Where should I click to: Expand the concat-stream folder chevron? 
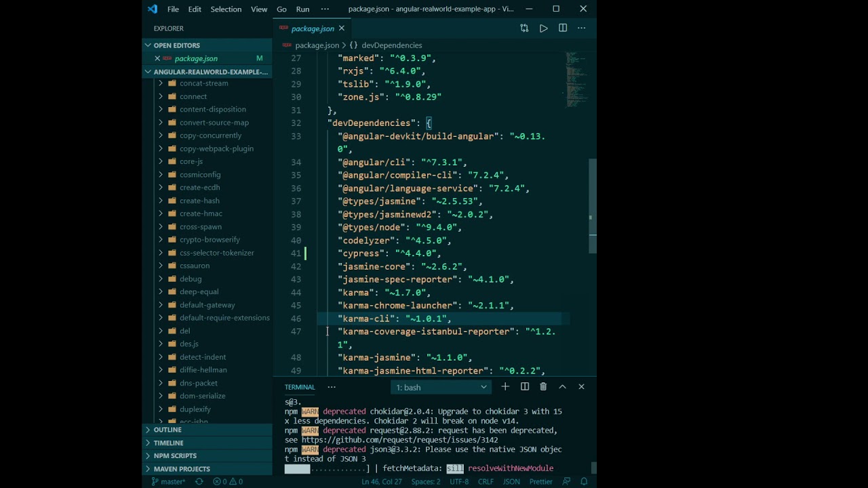click(161, 83)
